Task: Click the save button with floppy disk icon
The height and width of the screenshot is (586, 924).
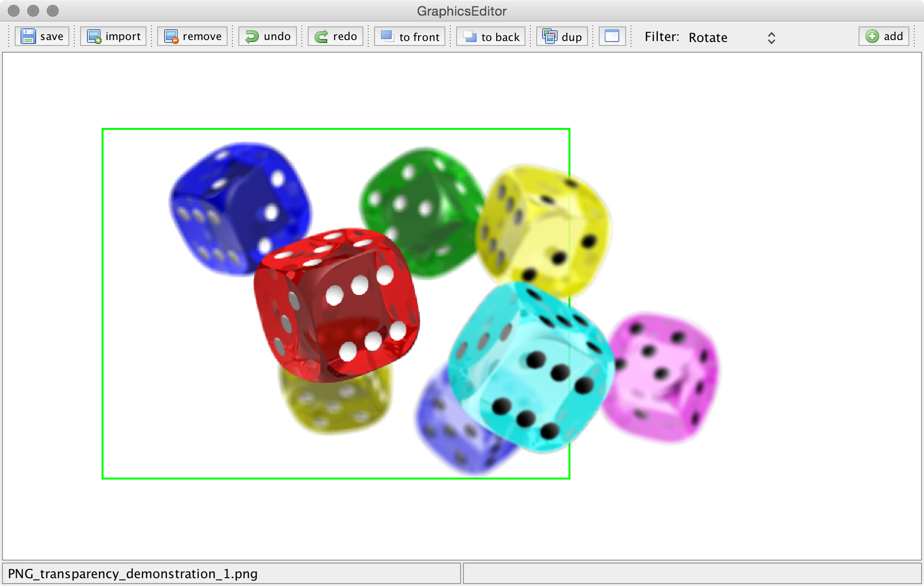Action: 42,37
